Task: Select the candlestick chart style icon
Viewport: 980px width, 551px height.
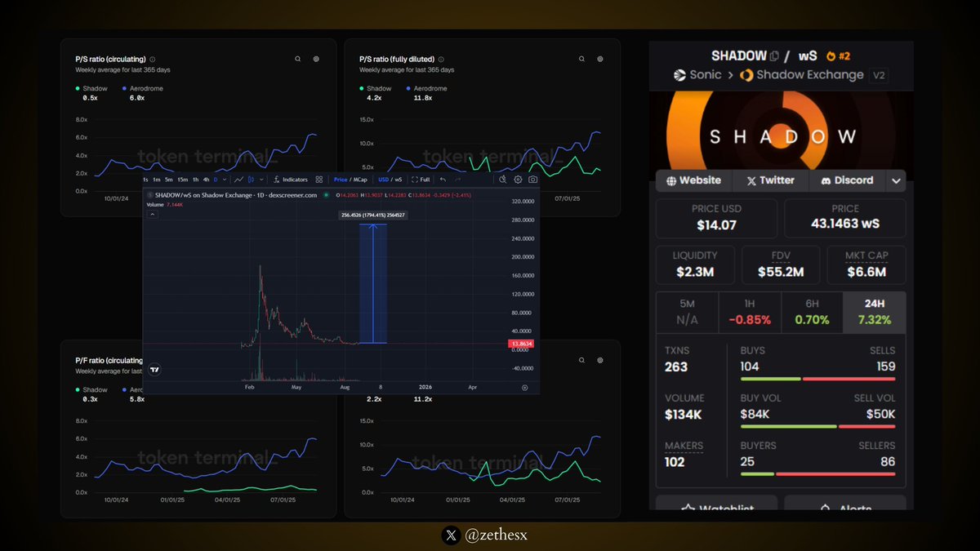Action: pyautogui.click(x=251, y=180)
